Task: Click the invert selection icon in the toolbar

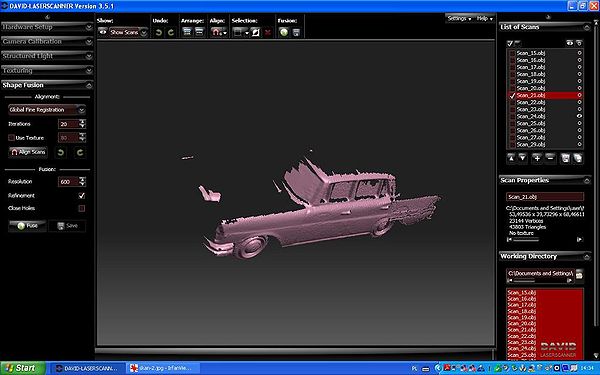Action: click(x=255, y=33)
